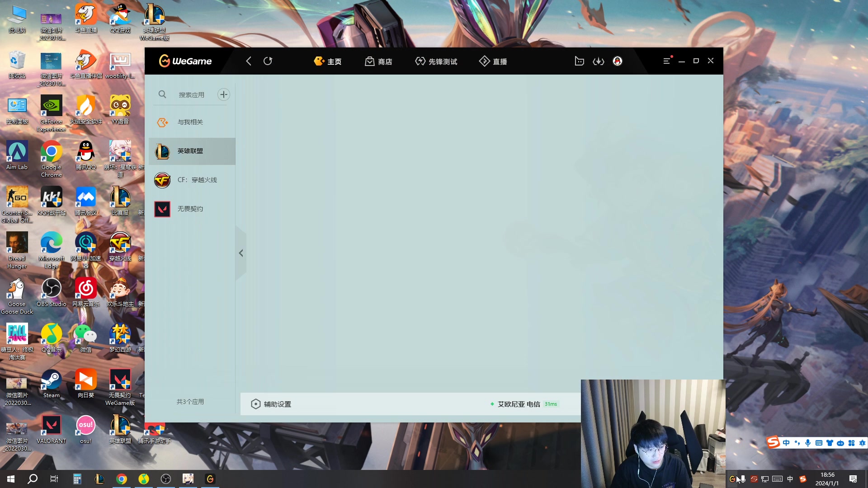868x488 pixels.
Task: Open Chrome from the taskbar
Action: click(x=122, y=479)
